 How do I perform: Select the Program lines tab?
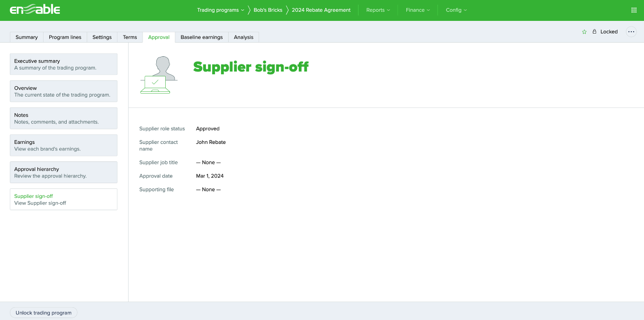tap(65, 37)
